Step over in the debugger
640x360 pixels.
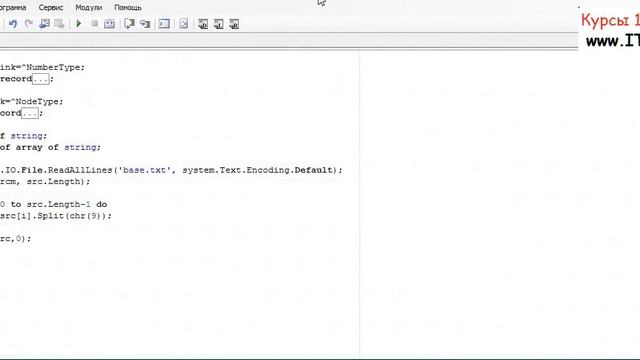point(129,24)
